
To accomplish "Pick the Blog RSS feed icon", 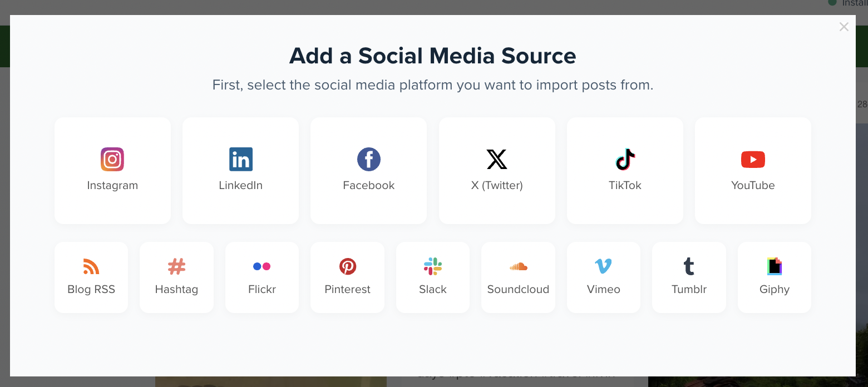I will pyautogui.click(x=91, y=266).
